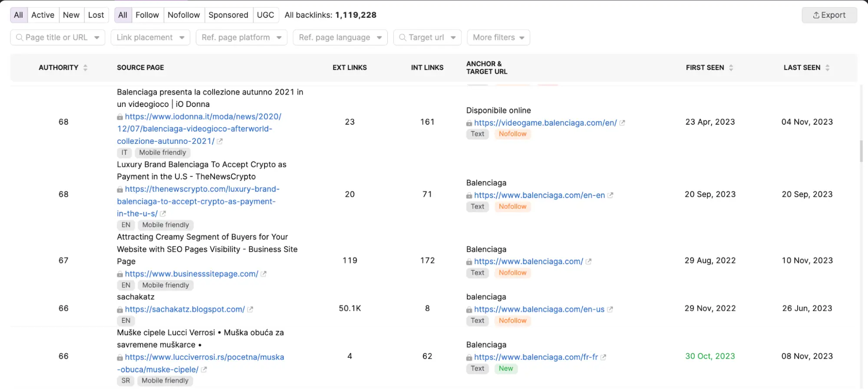Toggle the Nofollow link type filter
The height and width of the screenshot is (389, 868).
click(x=183, y=15)
